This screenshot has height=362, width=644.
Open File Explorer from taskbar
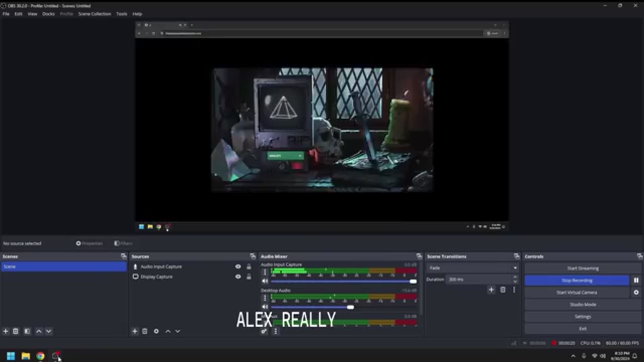point(26,356)
